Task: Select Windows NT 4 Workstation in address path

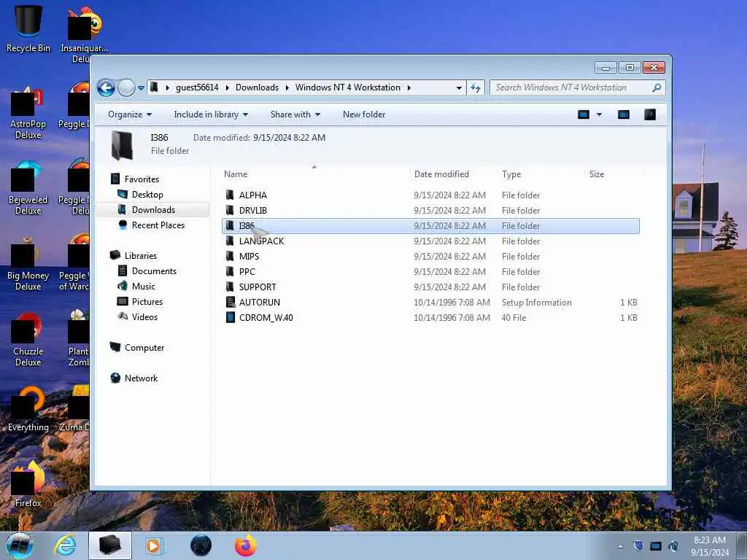Action: coord(348,87)
